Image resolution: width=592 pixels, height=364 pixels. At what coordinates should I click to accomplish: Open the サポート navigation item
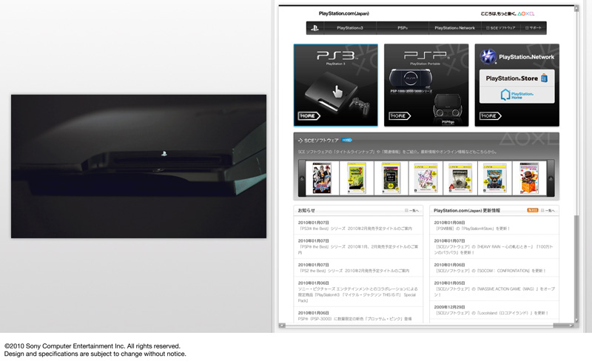pos(534,28)
